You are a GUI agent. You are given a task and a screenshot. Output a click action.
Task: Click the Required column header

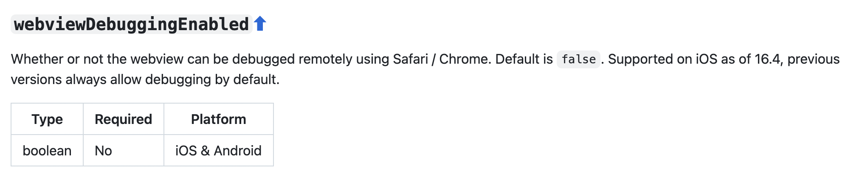[124, 119]
